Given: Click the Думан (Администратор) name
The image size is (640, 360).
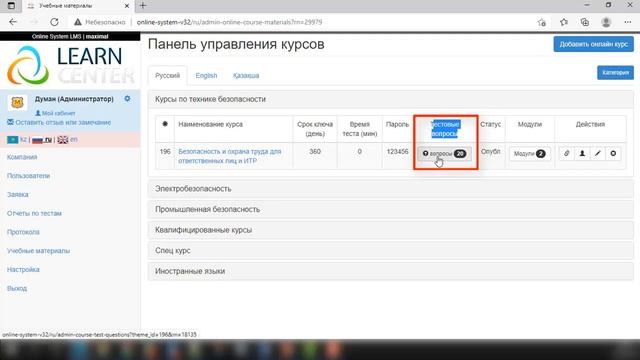Looking at the screenshot, I should click(74, 99).
